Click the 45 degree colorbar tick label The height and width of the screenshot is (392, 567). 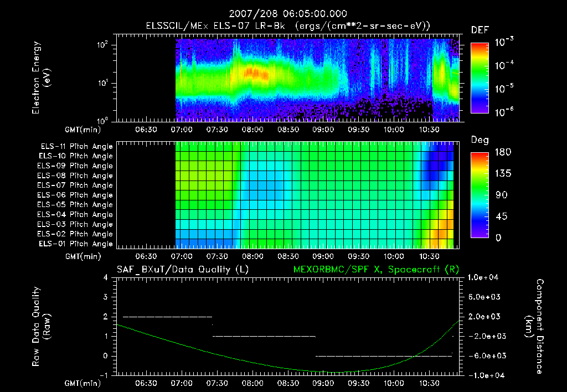coord(503,216)
